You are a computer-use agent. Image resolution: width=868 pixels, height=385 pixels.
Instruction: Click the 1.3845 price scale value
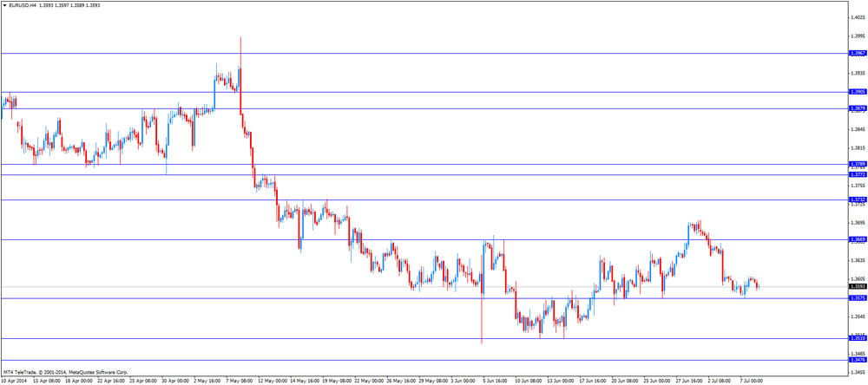(858, 129)
